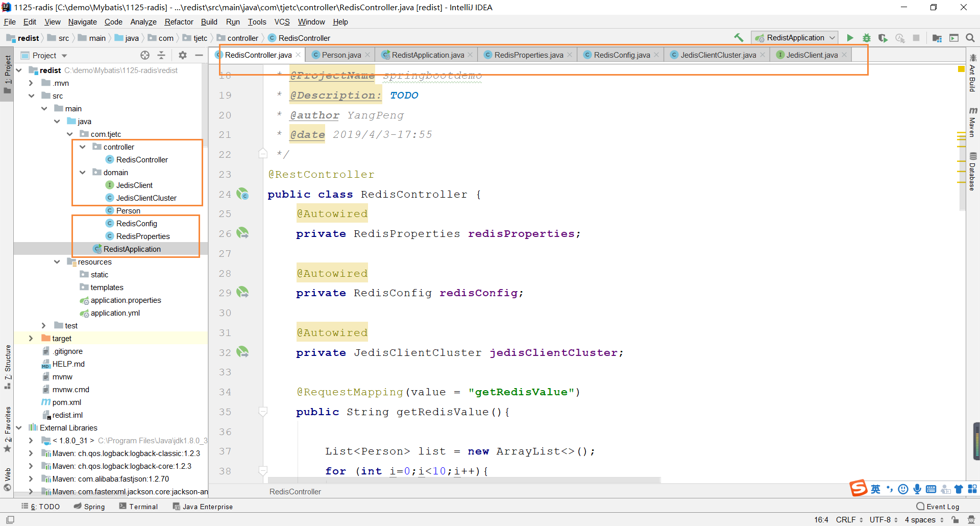Toggle the Web tool window

[x=8, y=480]
